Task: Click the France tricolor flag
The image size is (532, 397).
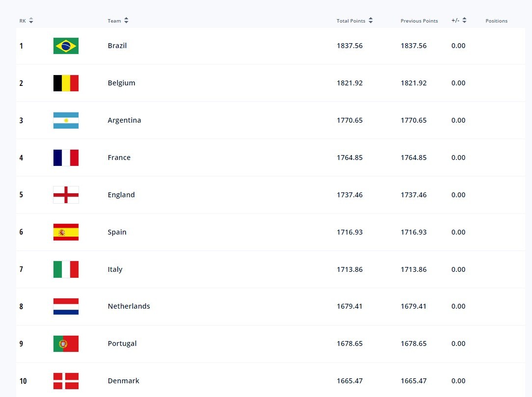Action: 66,158
